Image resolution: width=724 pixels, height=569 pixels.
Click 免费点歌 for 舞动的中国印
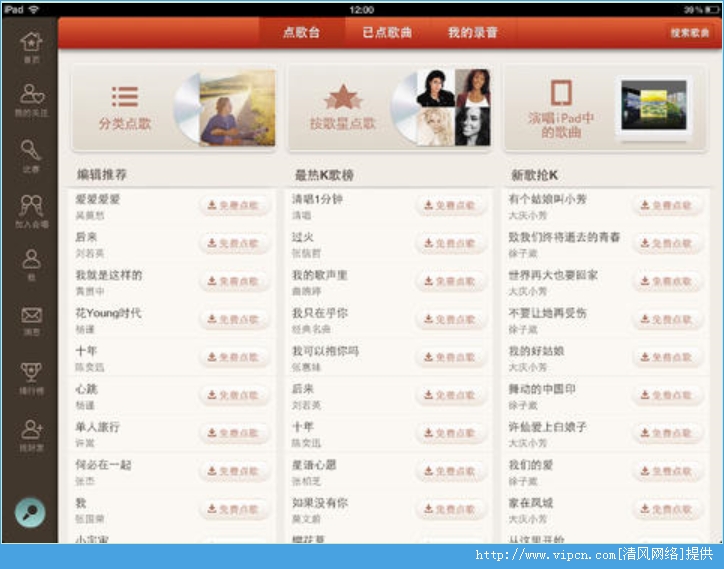tap(668, 395)
